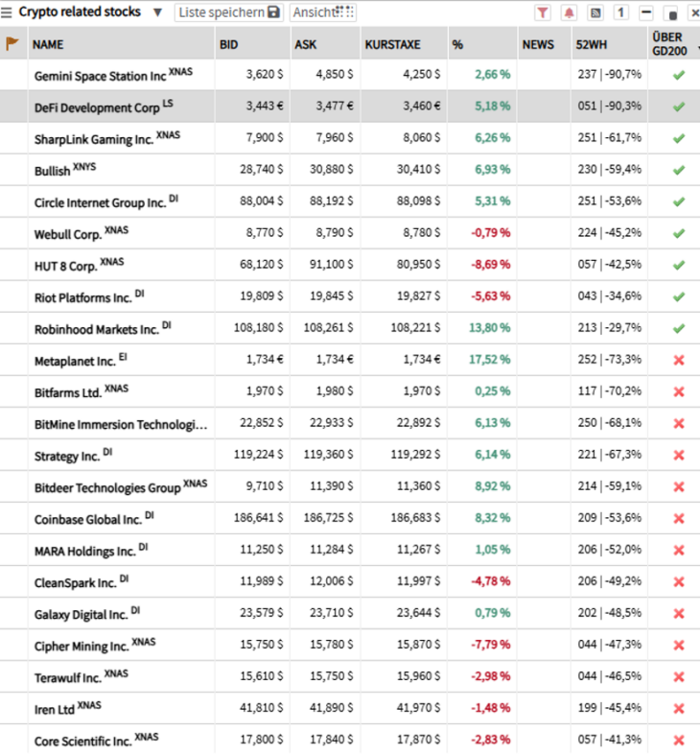Click the green checkmark for Webull Corp.

[x=679, y=233]
